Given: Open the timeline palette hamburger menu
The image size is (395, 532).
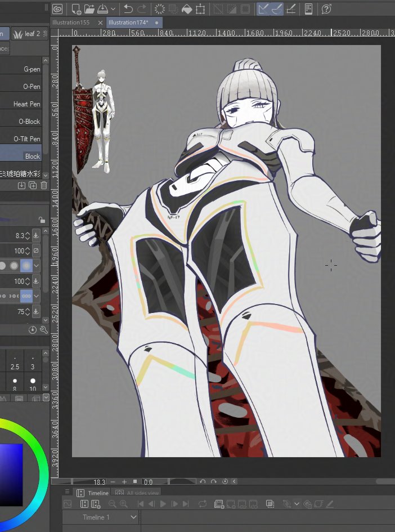Looking at the screenshot, I should [67, 491].
